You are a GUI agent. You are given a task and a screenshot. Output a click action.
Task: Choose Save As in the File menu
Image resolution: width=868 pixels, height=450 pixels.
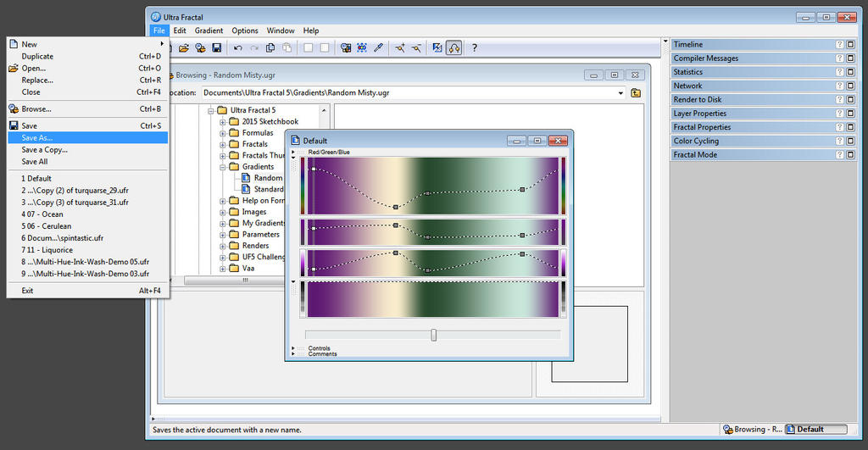pyautogui.click(x=37, y=137)
